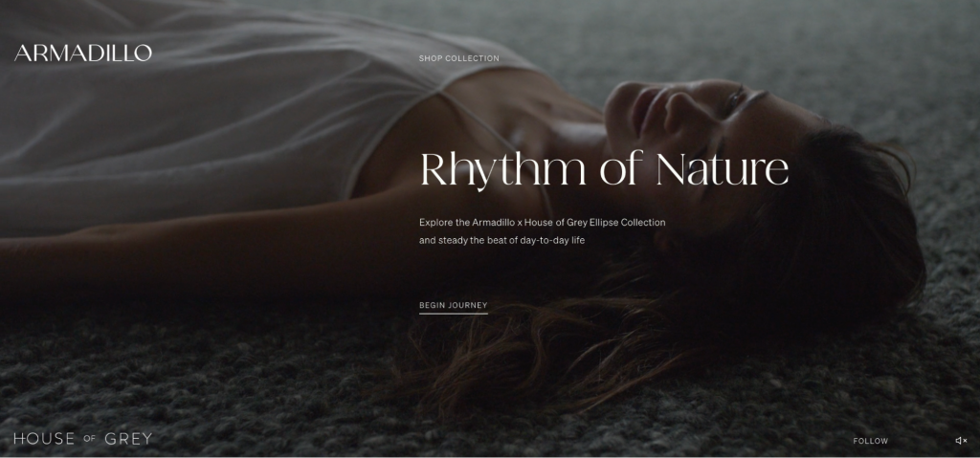Click the Ellipse Collection description line
The width and height of the screenshot is (980, 458).
542,223
